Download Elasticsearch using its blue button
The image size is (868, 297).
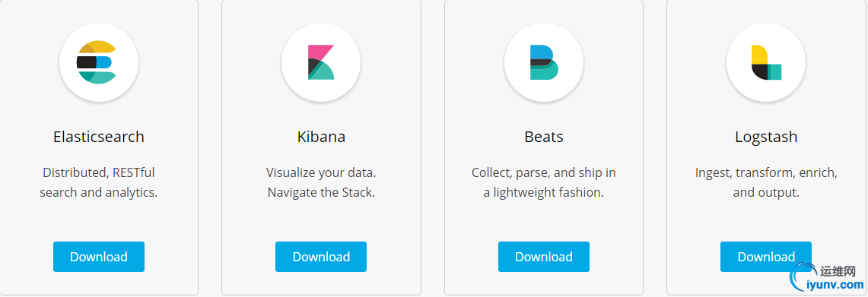[x=99, y=257]
